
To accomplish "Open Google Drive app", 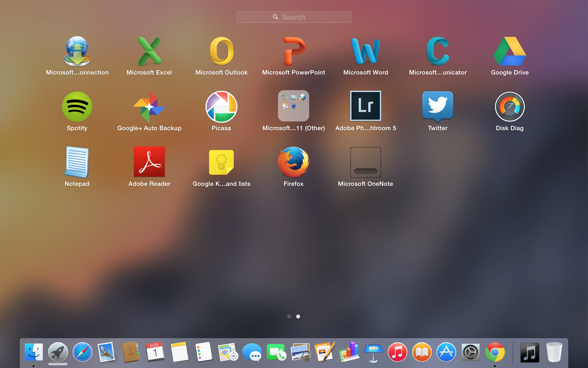I will [x=510, y=51].
